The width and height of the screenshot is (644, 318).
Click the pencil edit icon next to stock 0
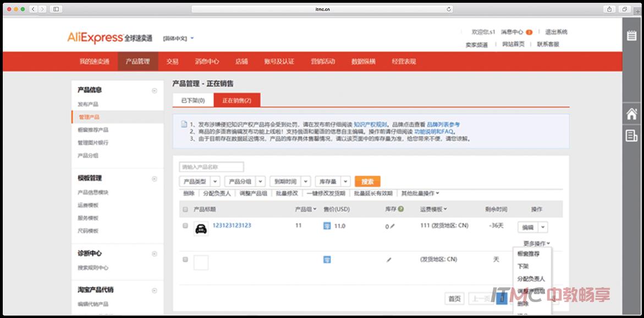point(394,226)
